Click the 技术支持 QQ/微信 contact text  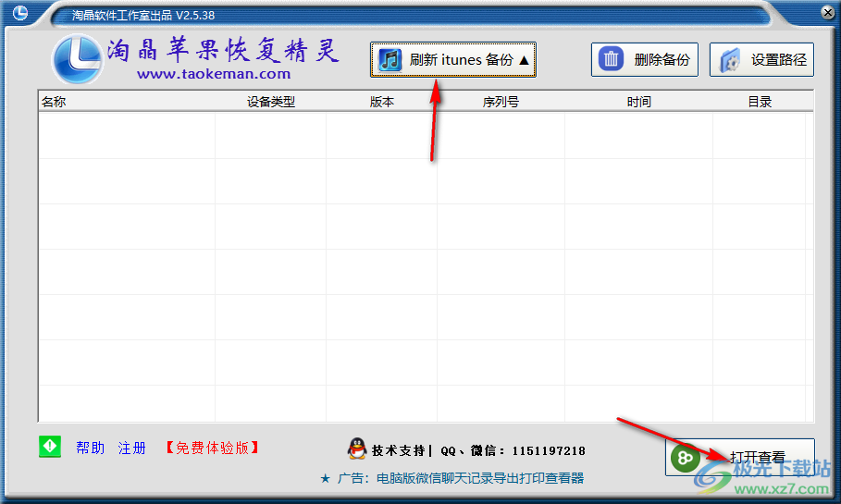(x=478, y=451)
